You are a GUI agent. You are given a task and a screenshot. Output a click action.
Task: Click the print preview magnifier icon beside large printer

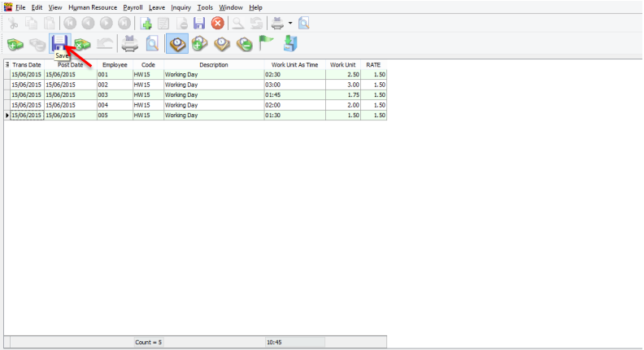(x=151, y=44)
